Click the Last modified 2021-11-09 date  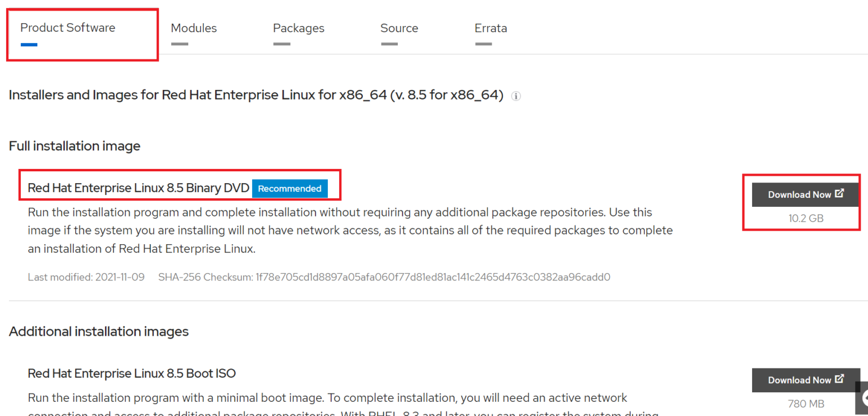pos(86,277)
